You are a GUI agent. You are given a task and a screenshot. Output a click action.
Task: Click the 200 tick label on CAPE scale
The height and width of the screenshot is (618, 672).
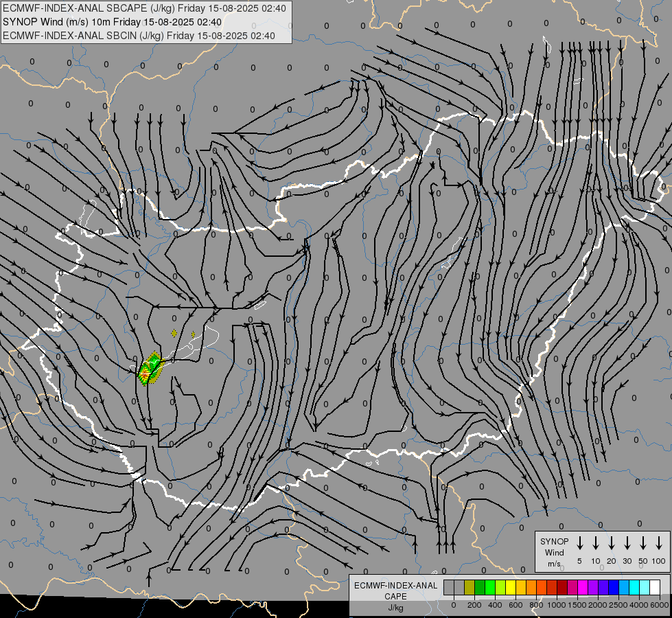[474, 605]
